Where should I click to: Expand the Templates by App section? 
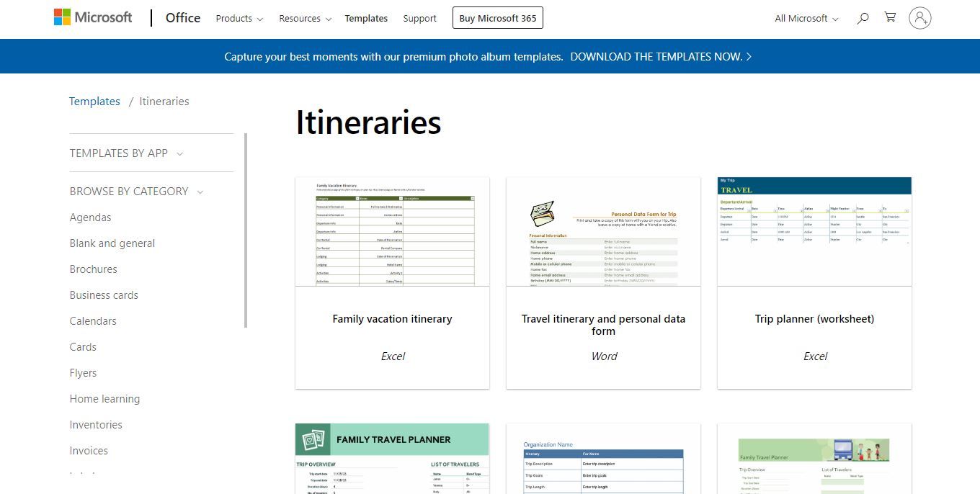point(126,153)
